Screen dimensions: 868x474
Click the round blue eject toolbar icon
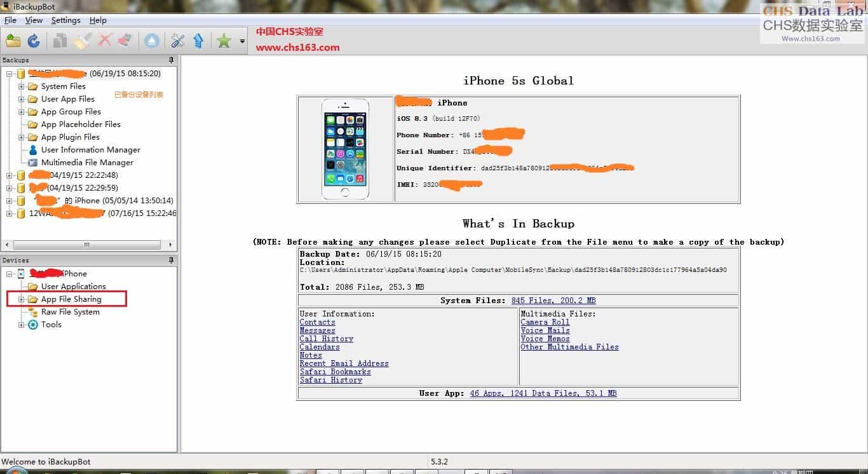click(152, 41)
